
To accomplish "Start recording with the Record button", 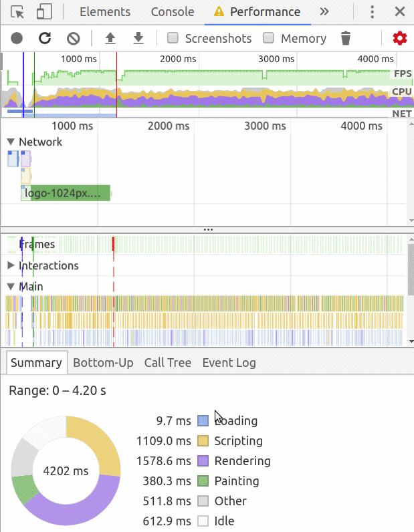I will click(16, 38).
